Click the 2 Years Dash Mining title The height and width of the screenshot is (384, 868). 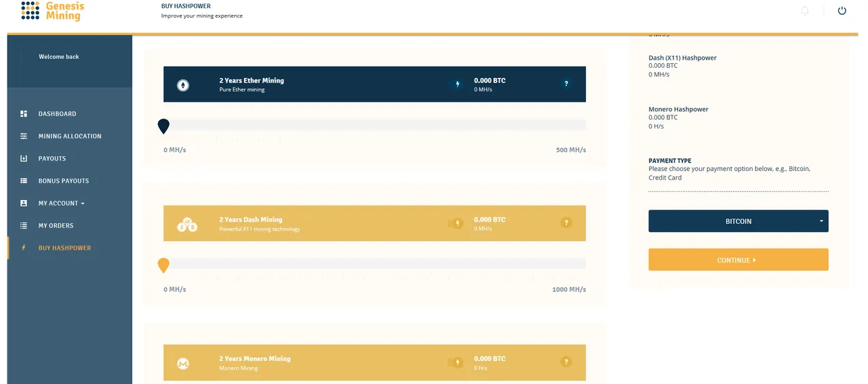tap(251, 220)
